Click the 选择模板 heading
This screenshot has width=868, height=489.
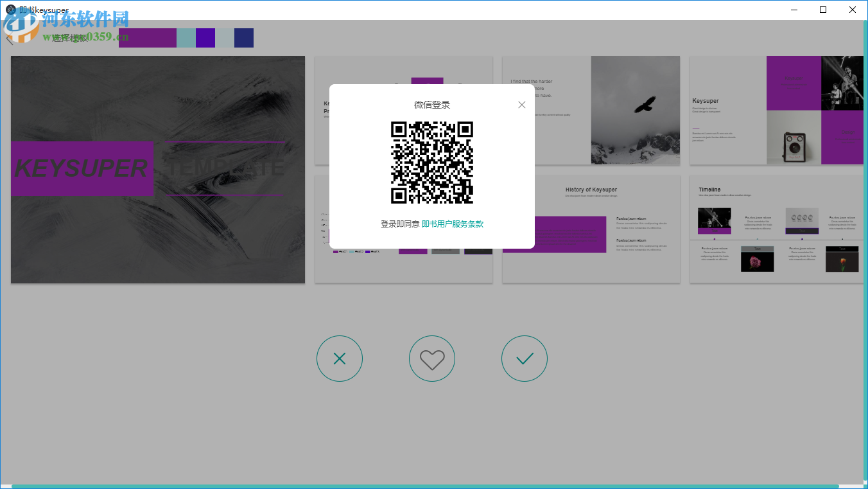point(70,39)
